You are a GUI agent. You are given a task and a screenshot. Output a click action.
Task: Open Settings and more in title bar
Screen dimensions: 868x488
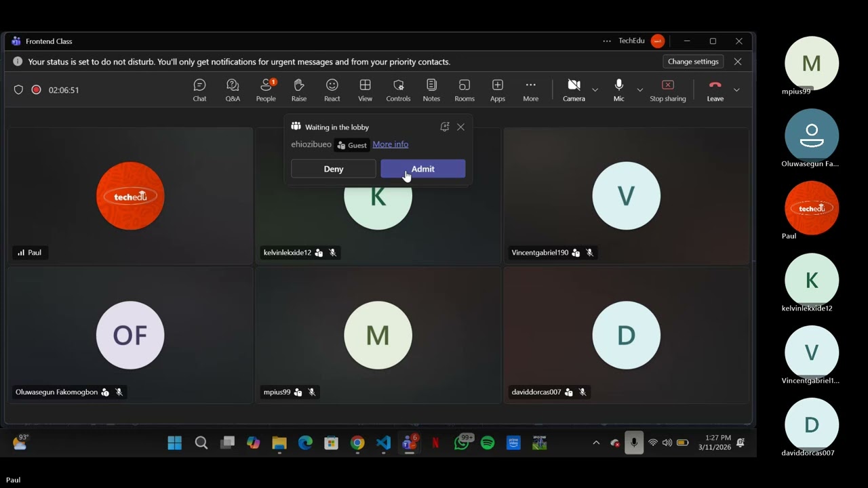(x=607, y=41)
